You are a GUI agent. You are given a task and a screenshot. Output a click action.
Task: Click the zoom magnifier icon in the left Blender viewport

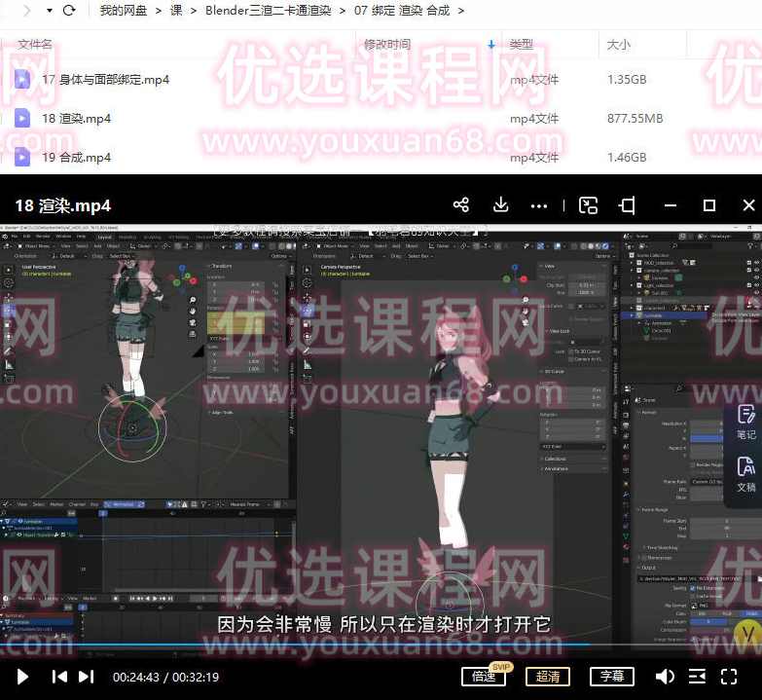[193, 300]
